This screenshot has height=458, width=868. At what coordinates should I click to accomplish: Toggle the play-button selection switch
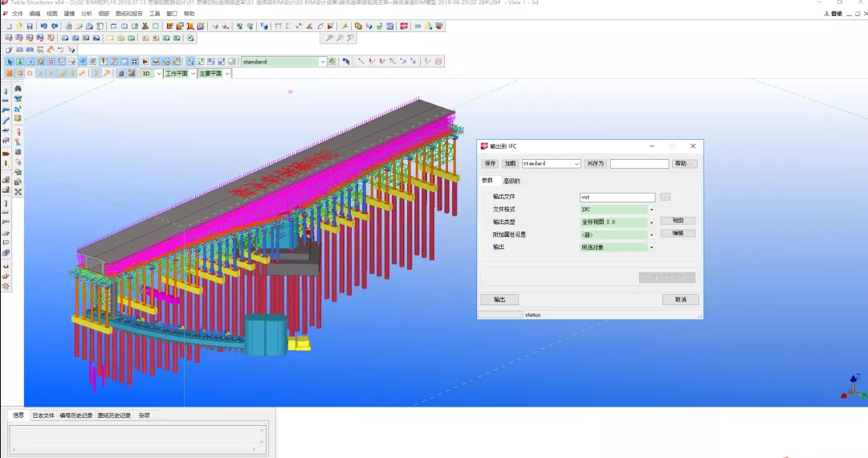pos(145,62)
